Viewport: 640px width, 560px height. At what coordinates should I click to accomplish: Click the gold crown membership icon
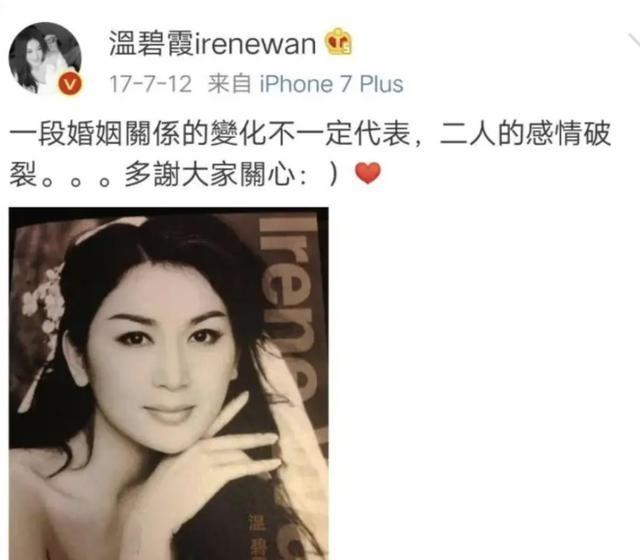tap(338, 41)
